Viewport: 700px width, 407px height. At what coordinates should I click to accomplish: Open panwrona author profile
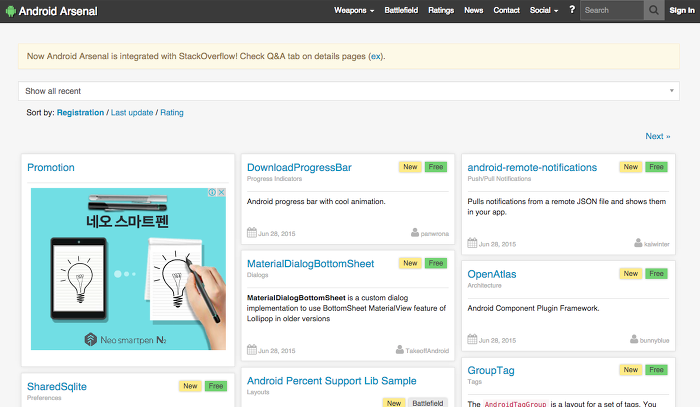click(x=434, y=234)
